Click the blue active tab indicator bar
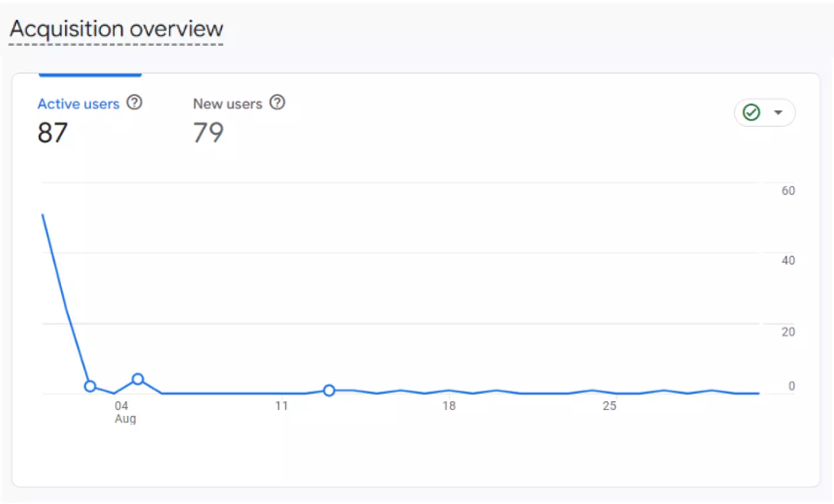Screen dimensions: 834x504 (90, 75)
